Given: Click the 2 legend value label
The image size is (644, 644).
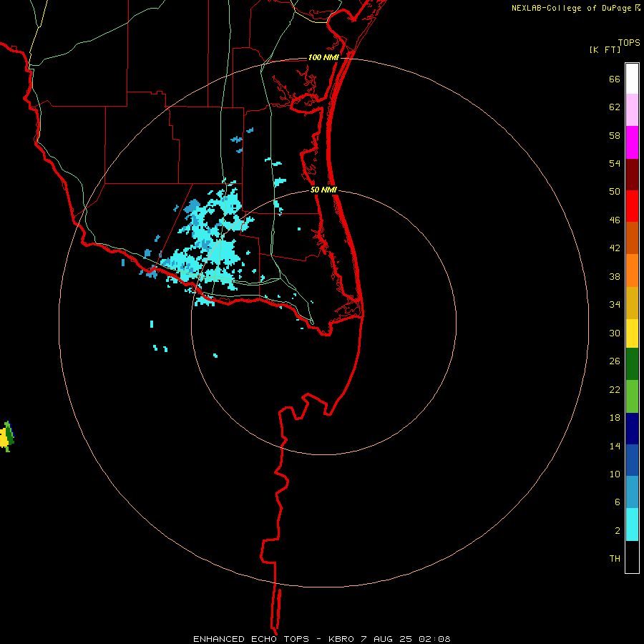Looking at the screenshot, I should point(618,531).
